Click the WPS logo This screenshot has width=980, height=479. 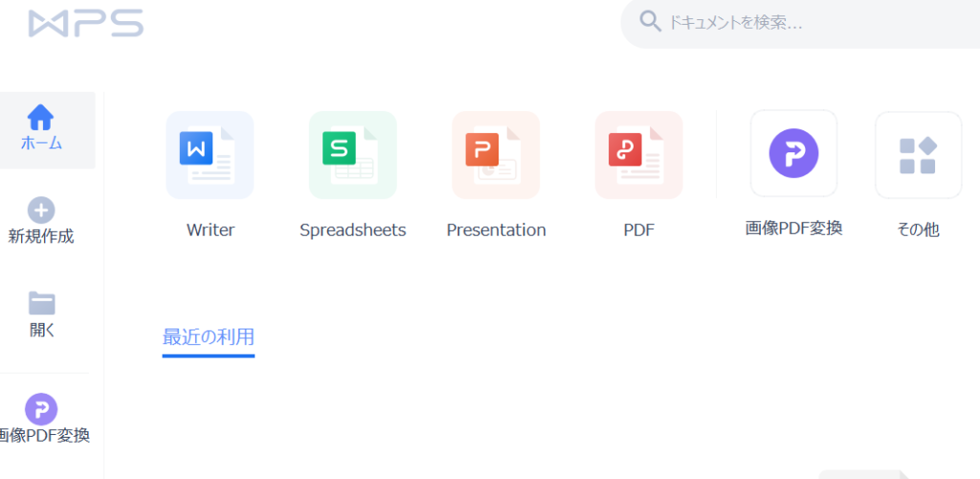[x=86, y=23]
